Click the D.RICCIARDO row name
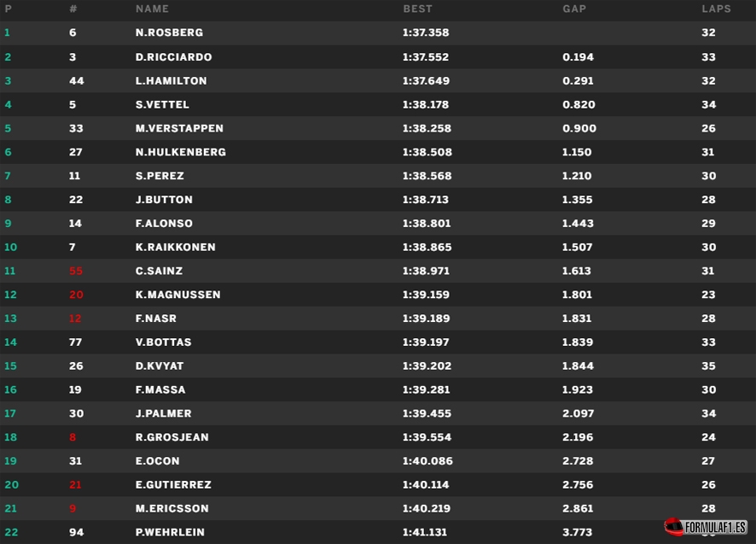 click(x=173, y=57)
